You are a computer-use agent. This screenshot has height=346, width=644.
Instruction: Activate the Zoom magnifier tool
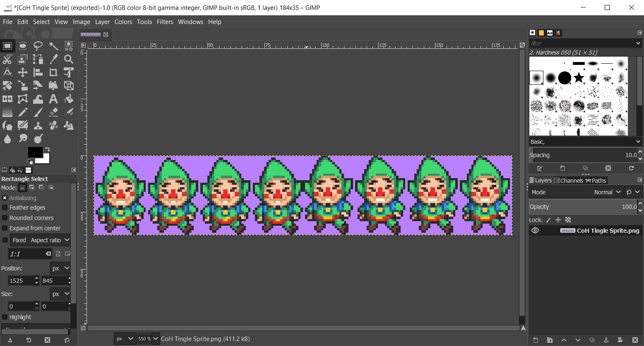[x=69, y=59]
